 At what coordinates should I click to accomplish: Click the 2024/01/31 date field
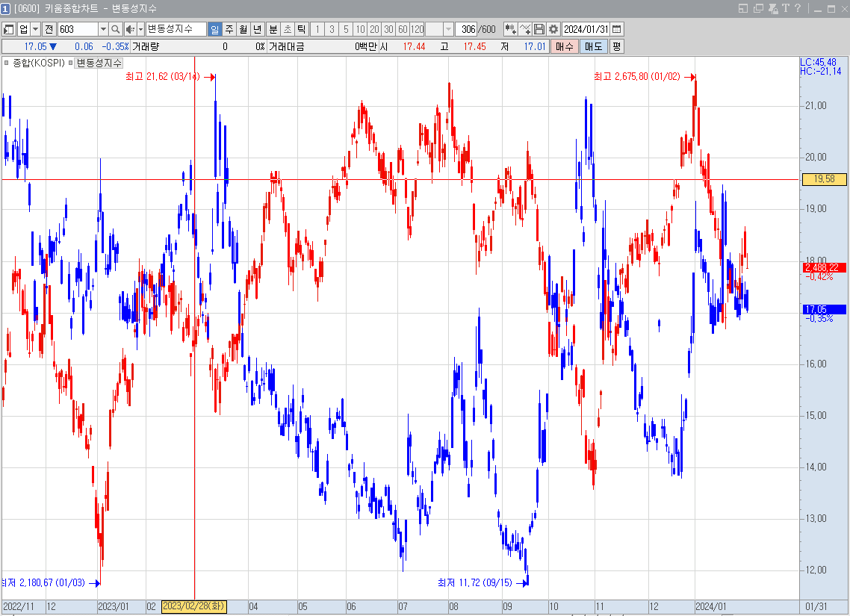pos(586,29)
